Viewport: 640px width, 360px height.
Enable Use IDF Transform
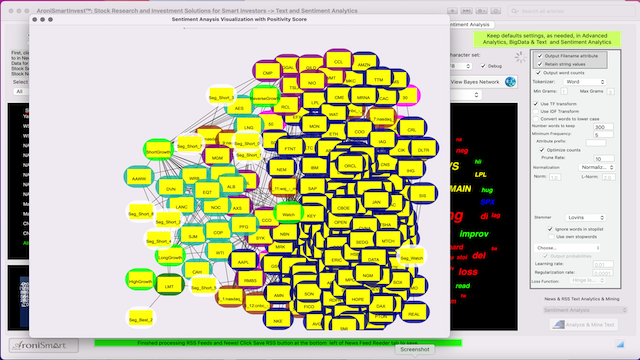(x=536, y=111)
